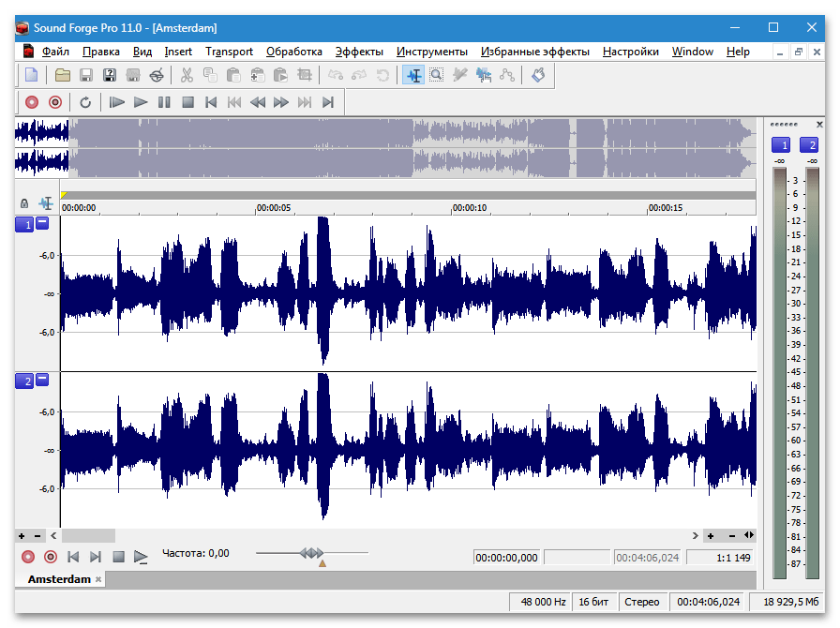
Task: Open the Правка menu
Action: tap(100, 52)
